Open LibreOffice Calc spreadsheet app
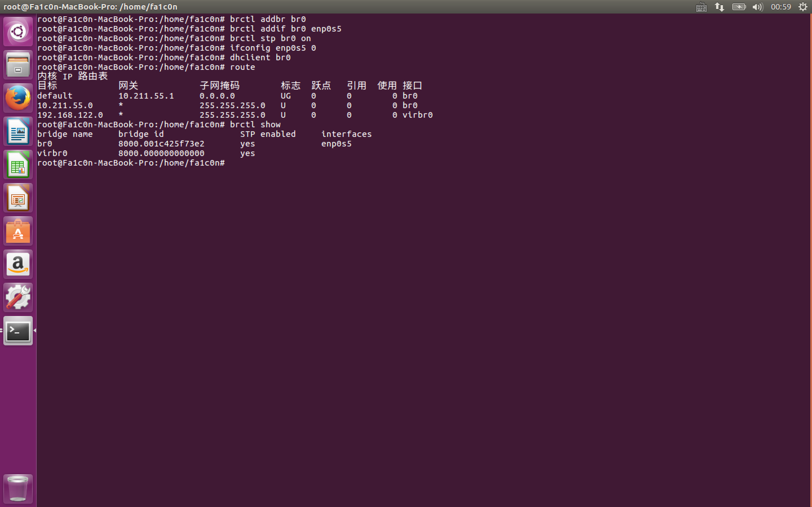The height and width of the screenshot is (507, 812). click(18, 164)
